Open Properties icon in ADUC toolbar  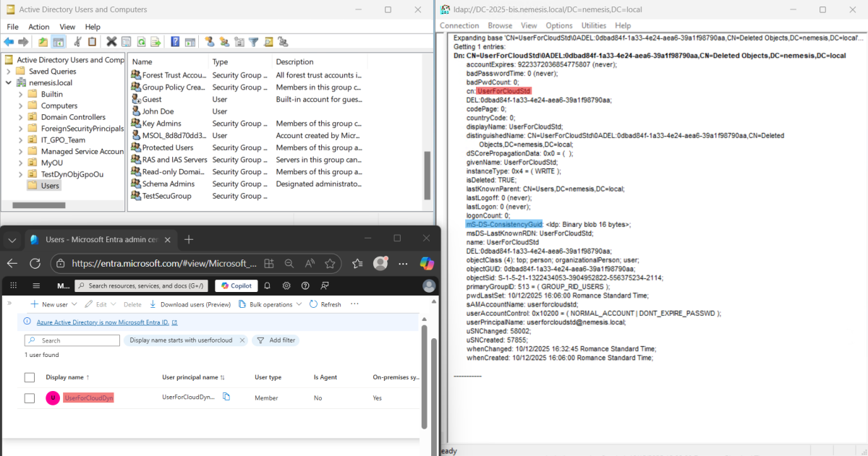[126, 42]
